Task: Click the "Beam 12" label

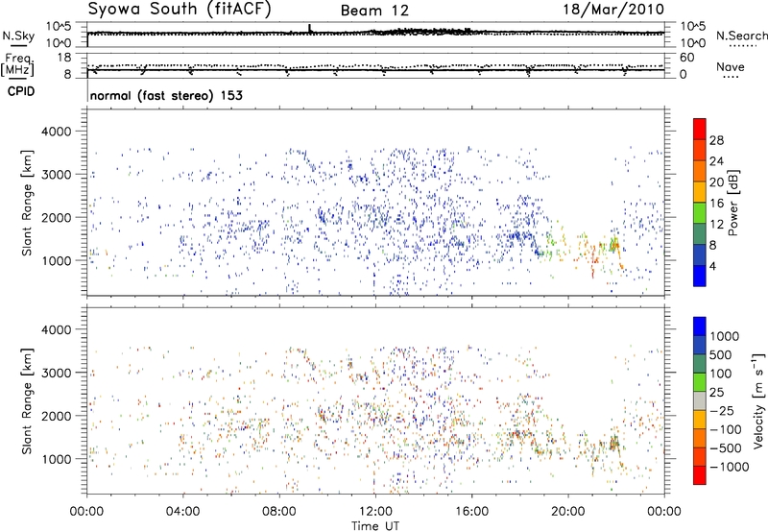Action: click(374, 11)
